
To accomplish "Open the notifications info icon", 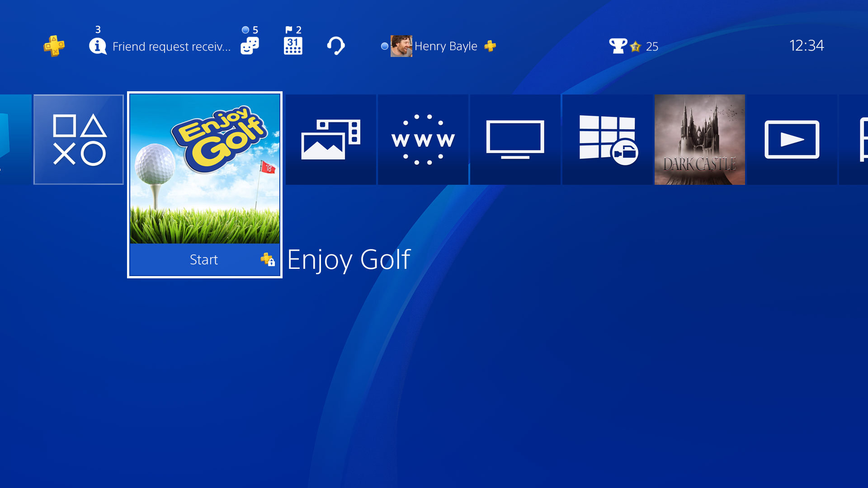I will click(98, 46).
